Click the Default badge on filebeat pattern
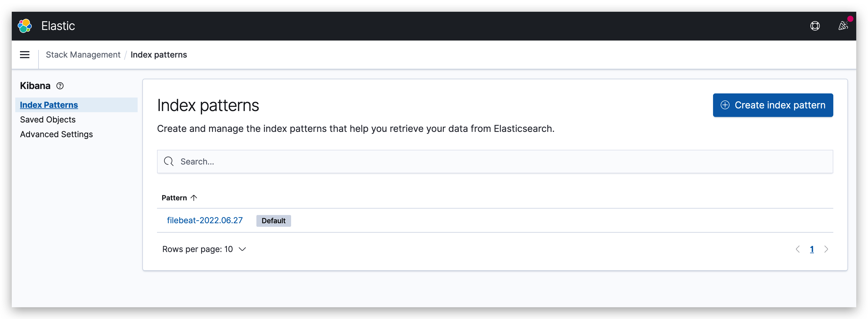The height and width of the screenshot is (319, 868). click(273, 221)
